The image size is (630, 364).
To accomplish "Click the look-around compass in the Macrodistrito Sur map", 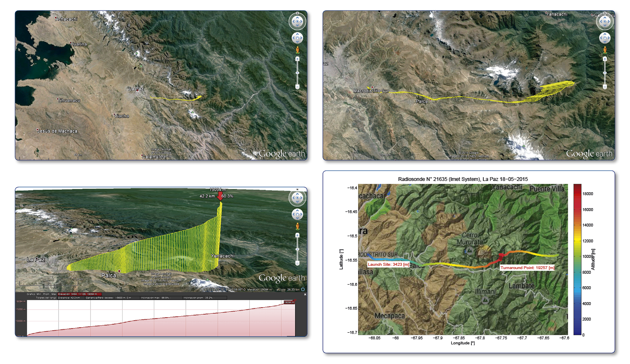I will pyautogui.click(x=604, y=21).
